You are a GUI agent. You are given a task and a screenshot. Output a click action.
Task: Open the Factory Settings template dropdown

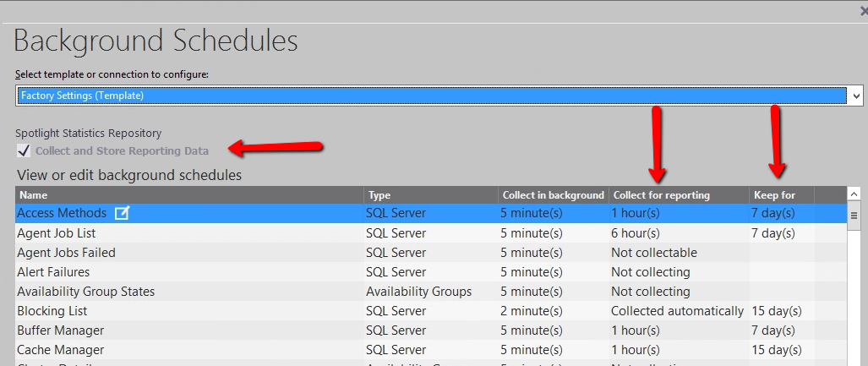(431, 96)
